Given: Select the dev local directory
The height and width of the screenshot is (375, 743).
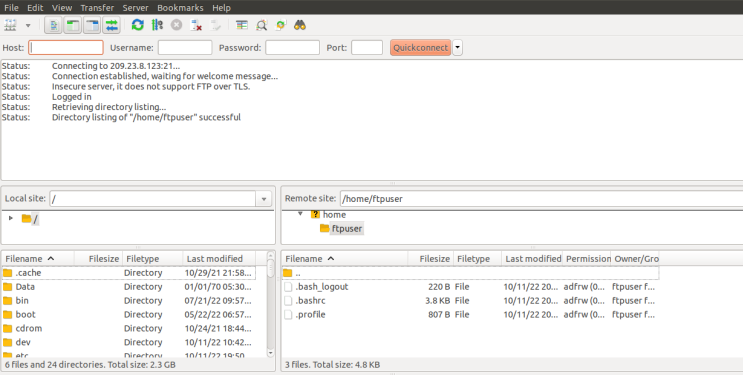Looking at the screenshot, I should click(128, 342).
